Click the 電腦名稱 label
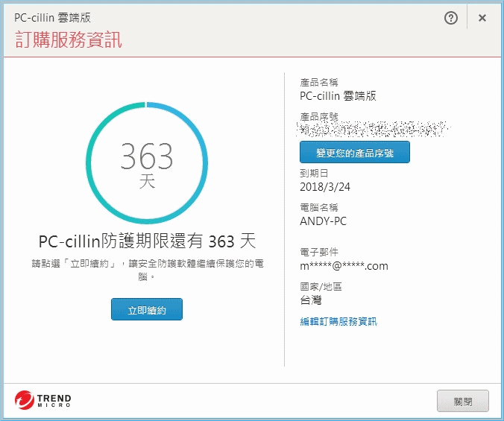Screen dimensions: 504x421 [x=319, y=208]
